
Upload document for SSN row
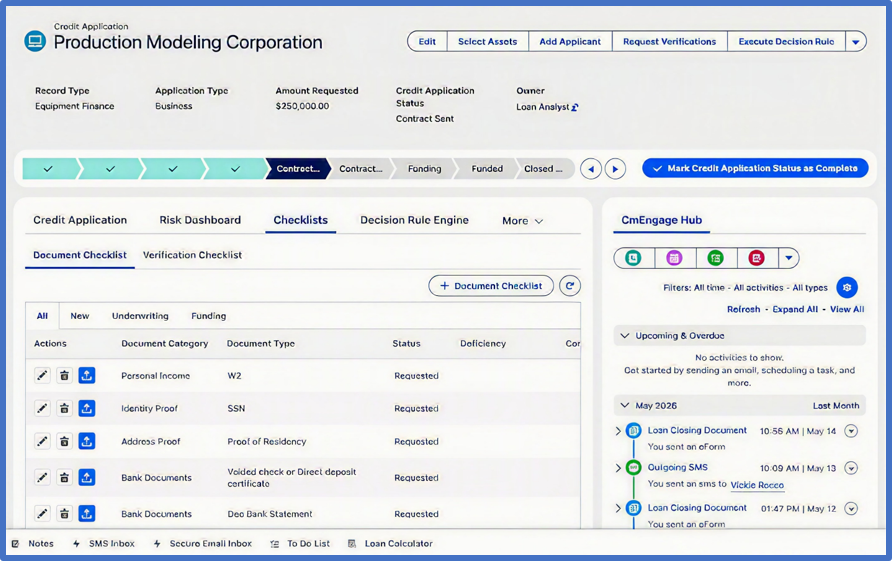tap(86, 409)
